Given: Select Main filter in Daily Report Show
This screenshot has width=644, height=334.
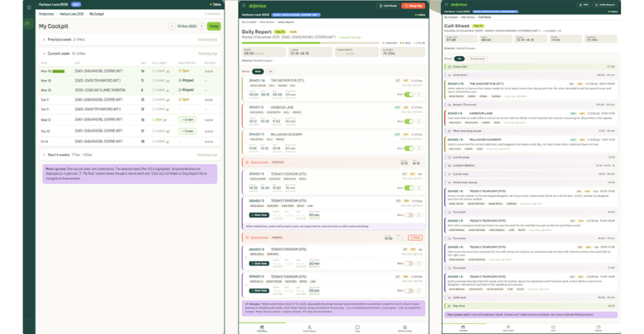Looking at the screenshot, I should coord(258,72).
